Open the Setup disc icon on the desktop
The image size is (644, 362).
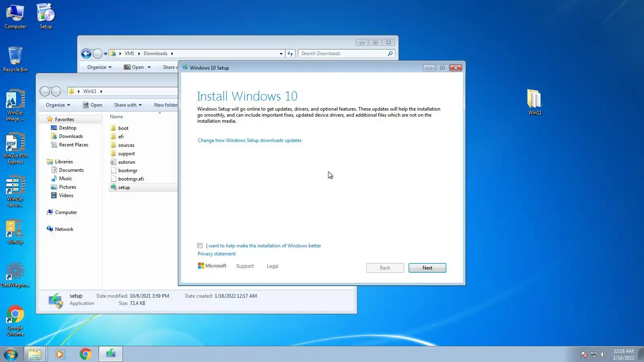(45, 16)
